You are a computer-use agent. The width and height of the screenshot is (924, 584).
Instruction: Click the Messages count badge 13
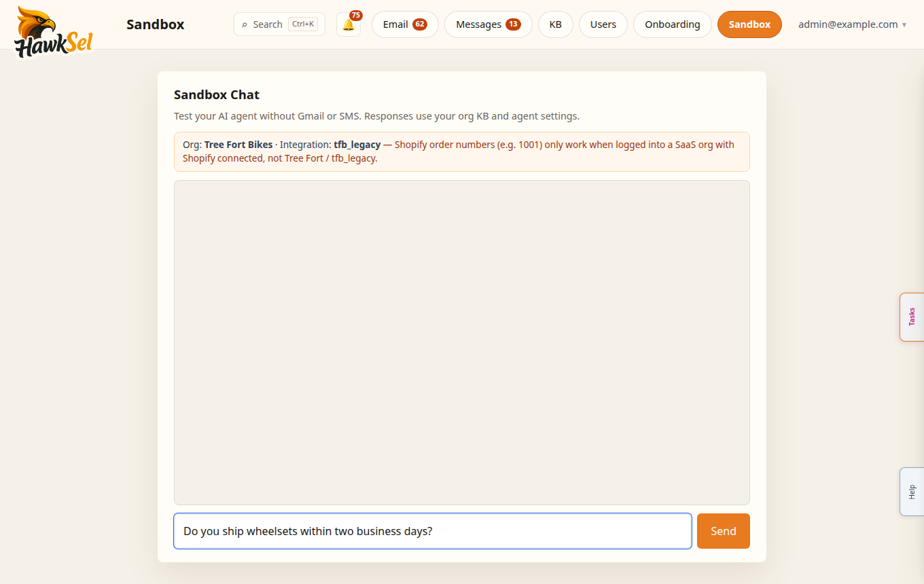(513, 24)
